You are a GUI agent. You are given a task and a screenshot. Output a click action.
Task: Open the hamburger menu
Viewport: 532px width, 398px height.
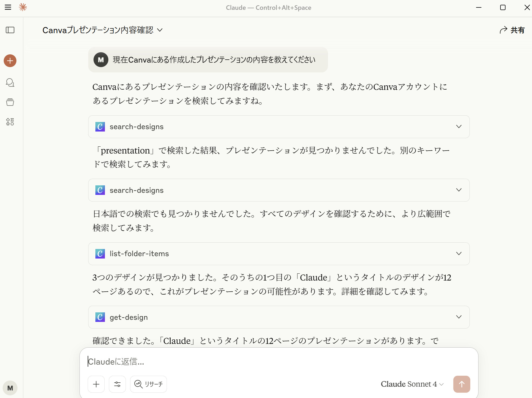(x=8, y=7)
